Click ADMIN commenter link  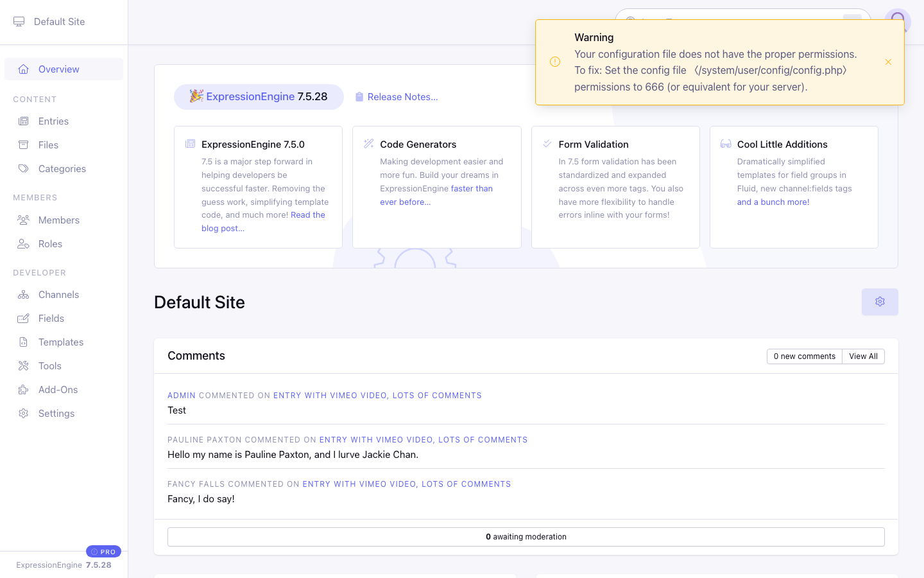click(182, 396)
